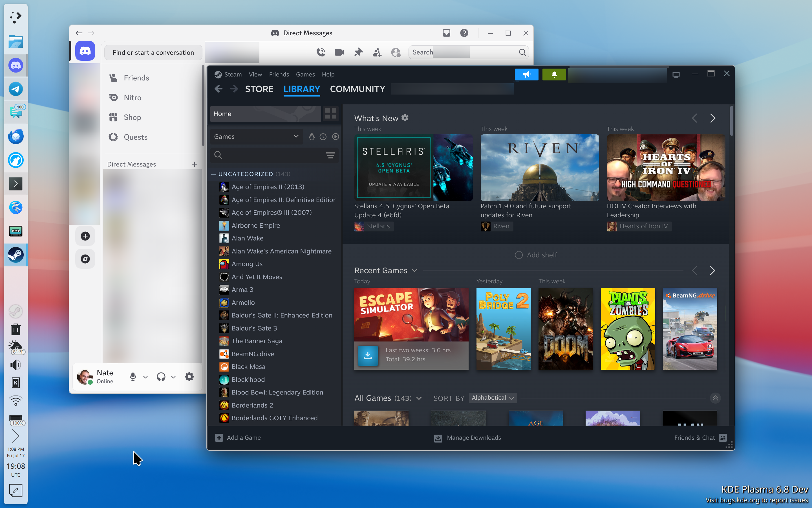Open Discord user settings gear
The height and width of the screenshot is (508, 812).
189,377
